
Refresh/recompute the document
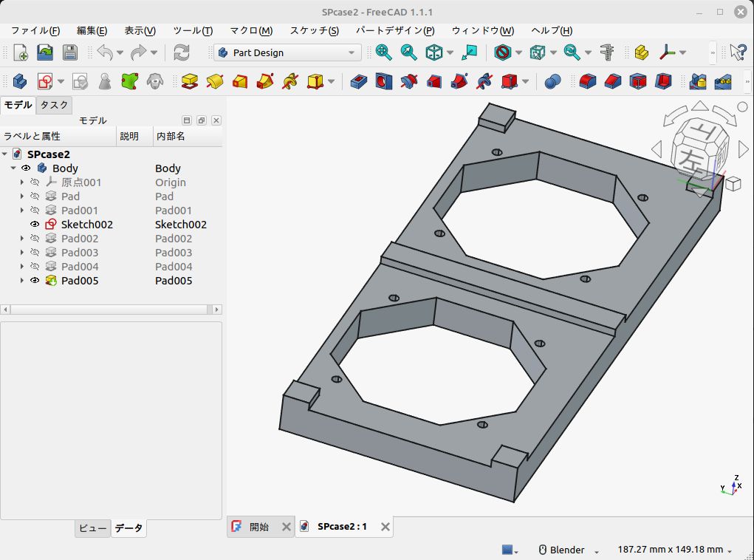pos(181,52)
